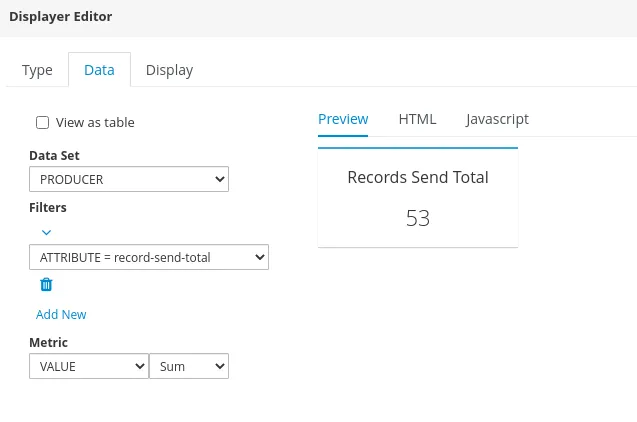Open the PRODUCER data set dropdown
The image size is (637, 422).
(x=129, y=179)
